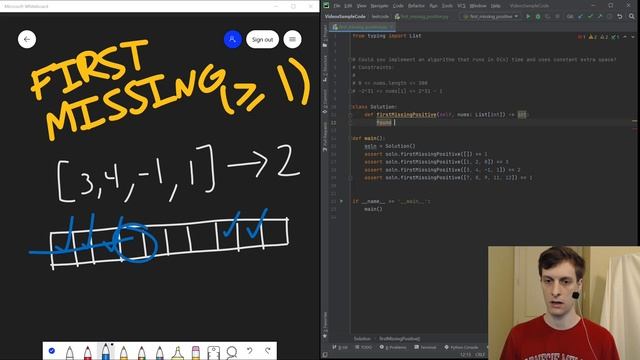
Task: Collapse the def main fold marker in gutter
Action: tap(350, 138)
